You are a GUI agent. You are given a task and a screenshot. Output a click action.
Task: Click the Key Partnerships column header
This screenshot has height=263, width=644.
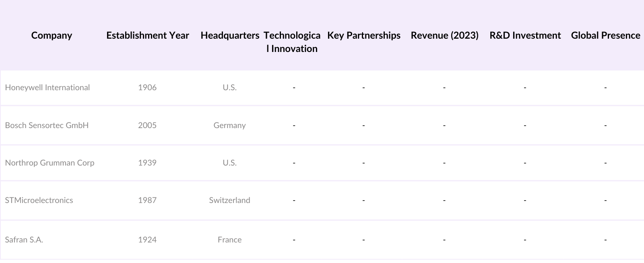pyautogui.click(x=363, y=35)
